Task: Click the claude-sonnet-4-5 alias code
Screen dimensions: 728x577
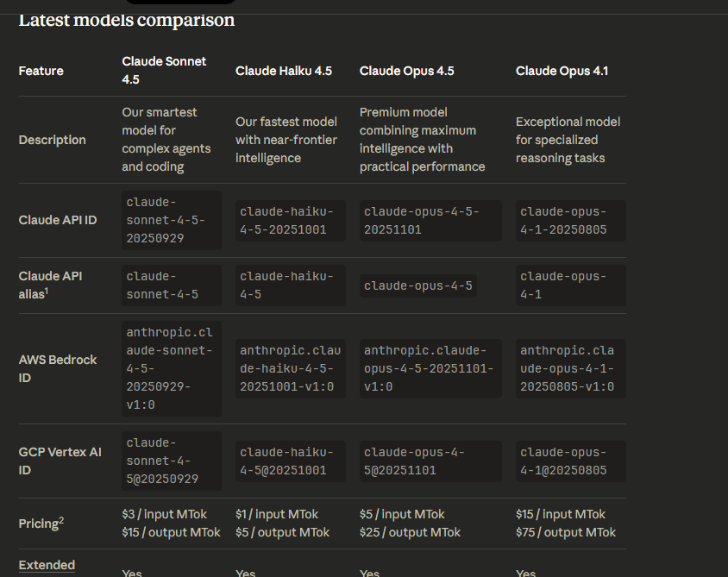Action: [171, 285]
